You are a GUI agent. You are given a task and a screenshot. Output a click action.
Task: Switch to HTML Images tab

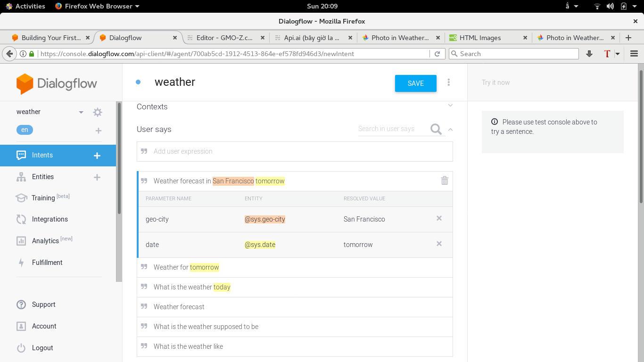click(x=489, y=38)
